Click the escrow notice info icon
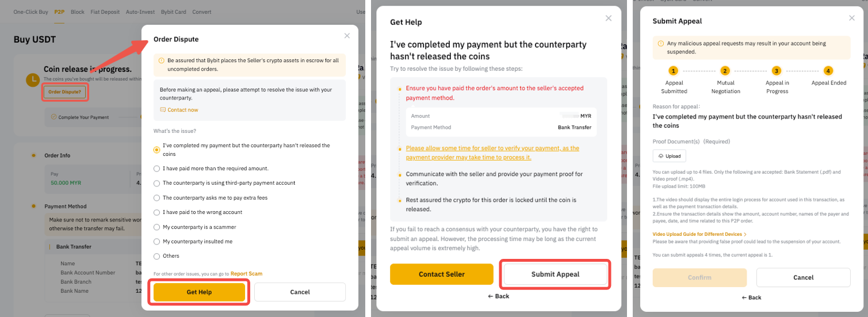Image resolution: width=868 pixels, height=317 pixels. pos(162,60)
